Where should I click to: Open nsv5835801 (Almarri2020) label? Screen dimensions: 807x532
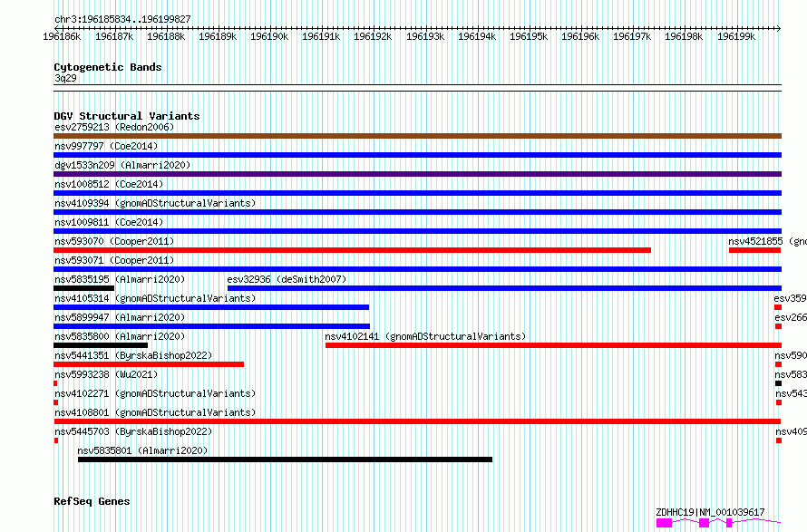point(142,450)
